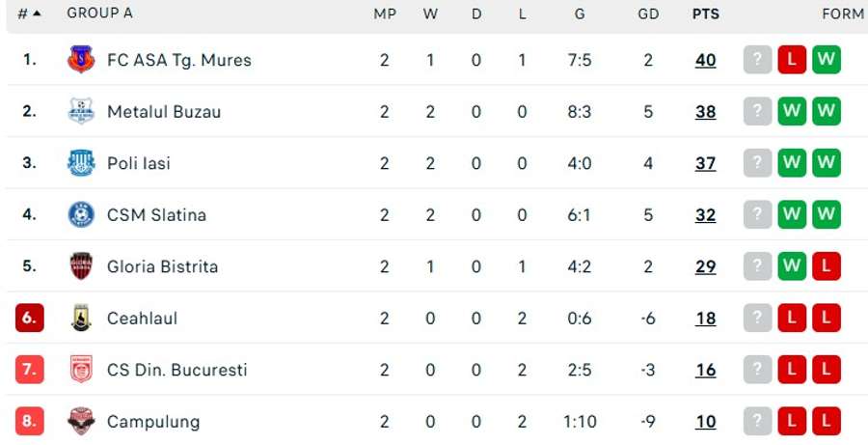Click the Gloria Bistrita team logo
The width and height of the screenshot is (868, 445).
coord(81,266)
